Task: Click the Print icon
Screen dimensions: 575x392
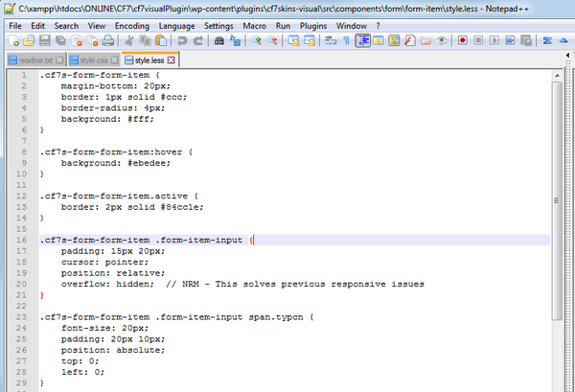Action: [108, 41]
